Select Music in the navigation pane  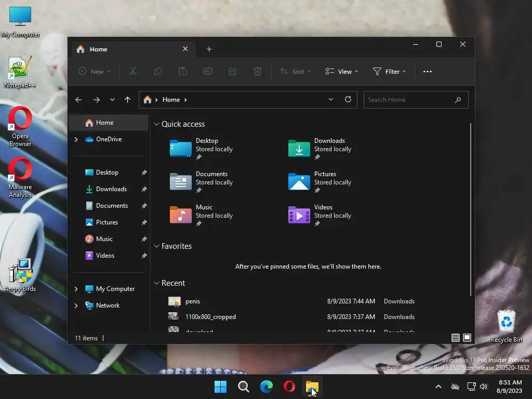click(109, 239)
